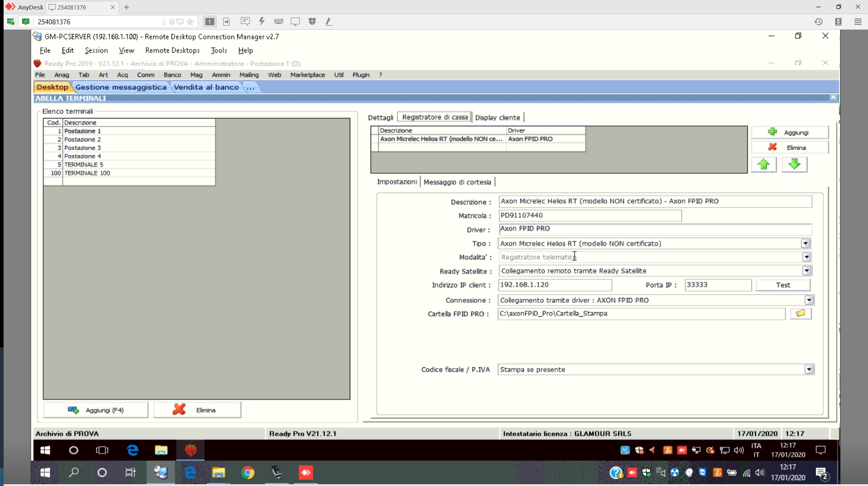The image size is (868, 486).
Task: Open the Plugin menu
Action: click(361, 75)
